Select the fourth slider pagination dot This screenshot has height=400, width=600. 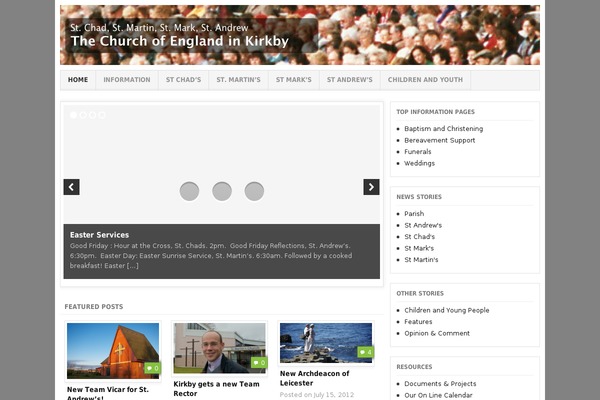point(102,115)
